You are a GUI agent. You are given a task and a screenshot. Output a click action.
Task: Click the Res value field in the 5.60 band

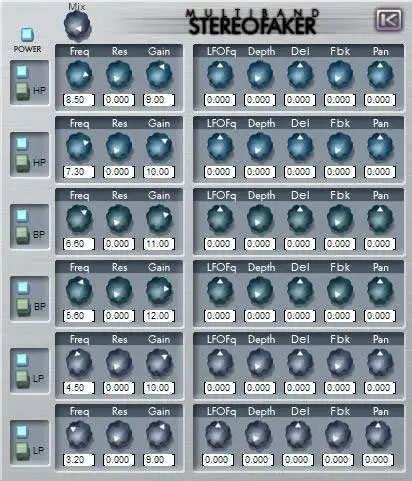tap(119, 316)
